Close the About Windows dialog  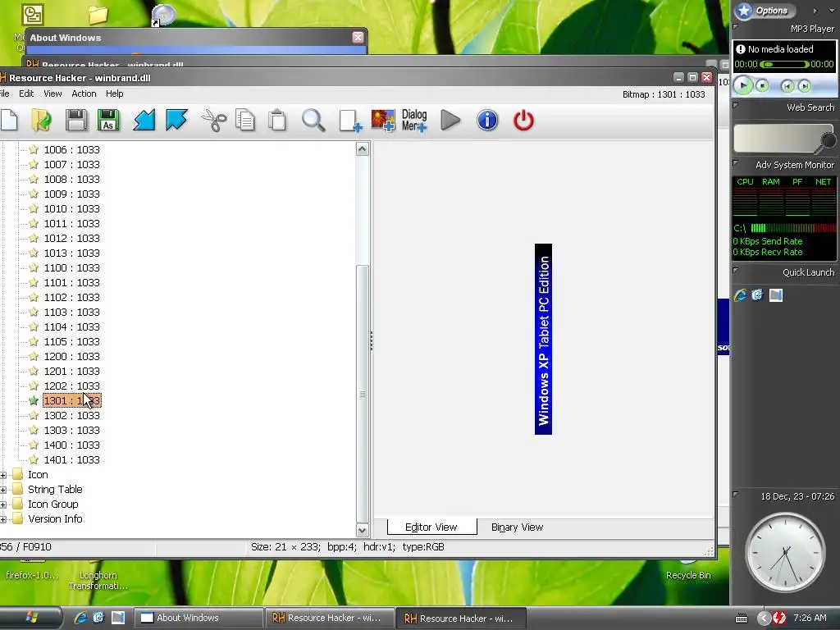coord(358,37)
